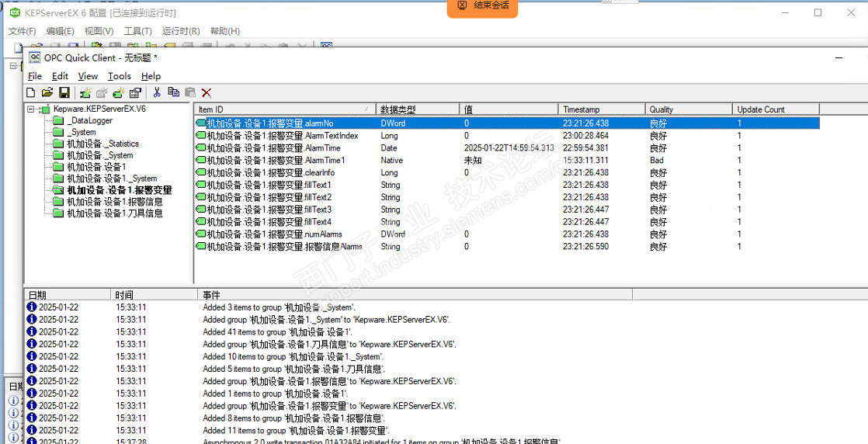Image resolution: width=868 pixels, height=444 pixels.
Task: Open 帮助(H) menu in KEPServerEX window
Action: 224,31
